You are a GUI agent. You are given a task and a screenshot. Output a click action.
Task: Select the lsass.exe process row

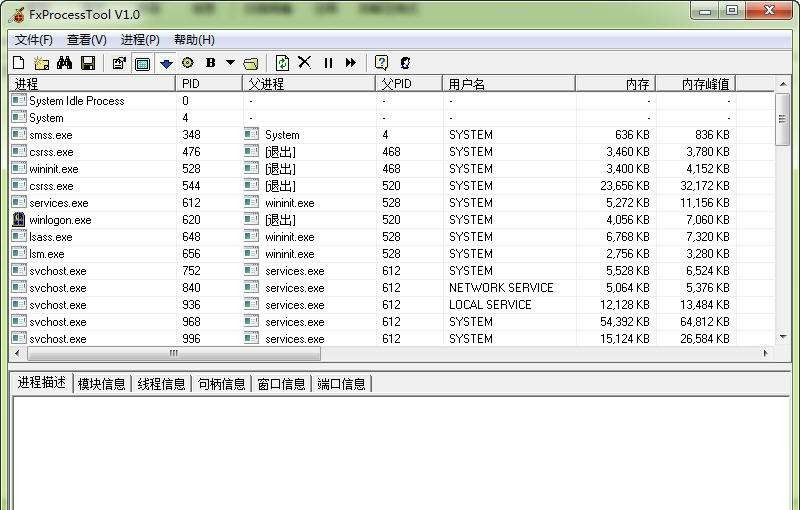(392, 237)
